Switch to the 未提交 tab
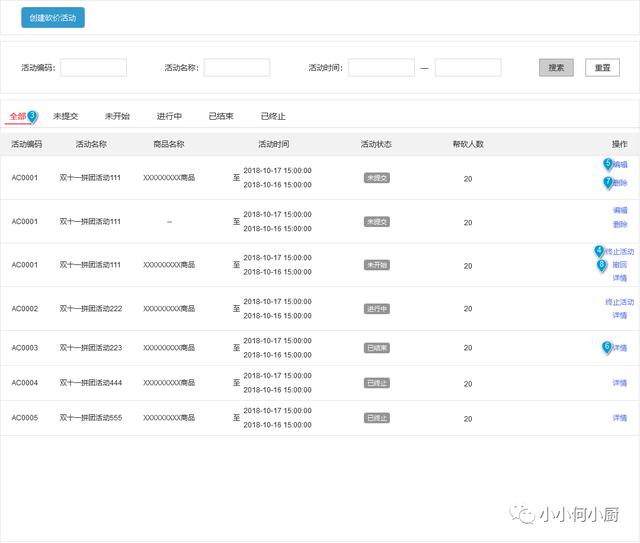This screenshot has width=640, height=543. (65, 116)
